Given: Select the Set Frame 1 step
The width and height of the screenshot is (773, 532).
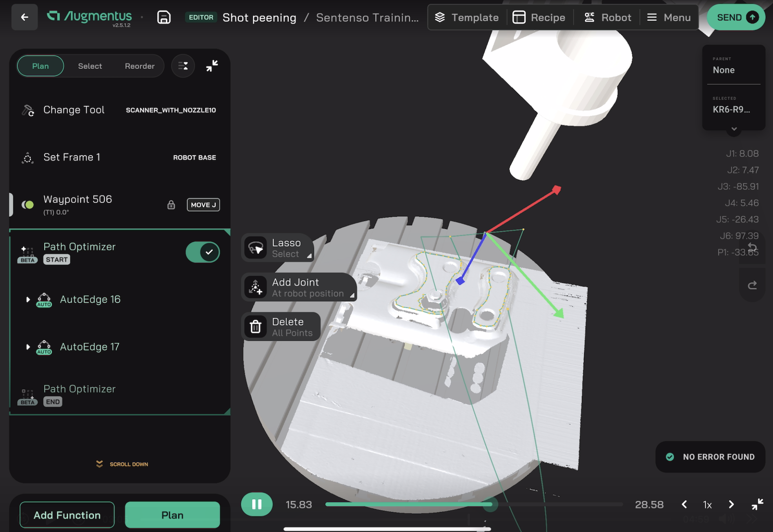Looking at the screenshot, I should click(120, 157).
